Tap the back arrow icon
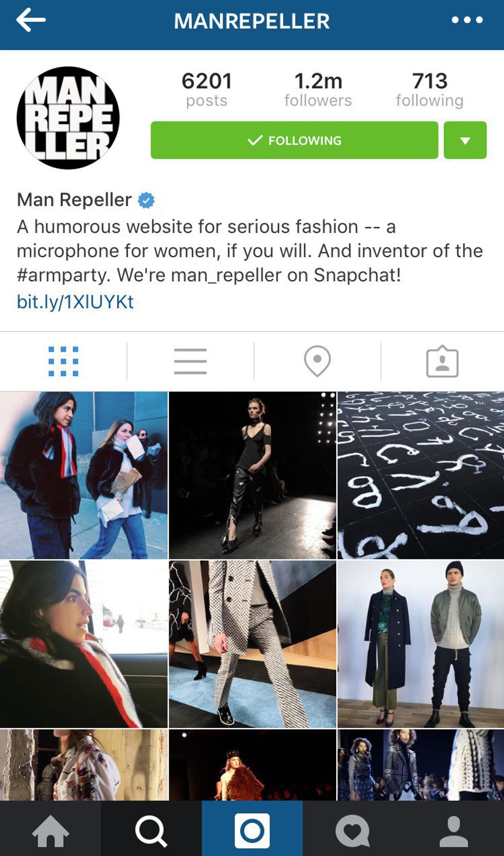This screenshot has width=504, height=856. point(31,21)
